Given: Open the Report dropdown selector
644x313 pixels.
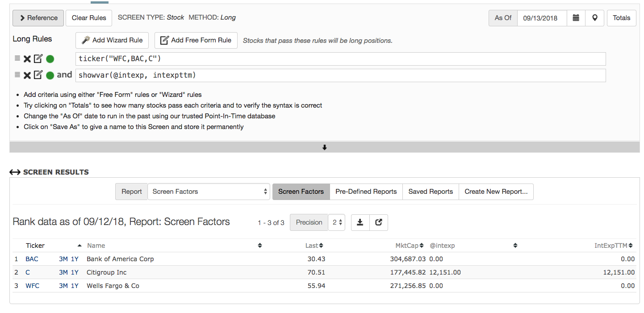Looking at the screenshot, I should tap(209, 192).
